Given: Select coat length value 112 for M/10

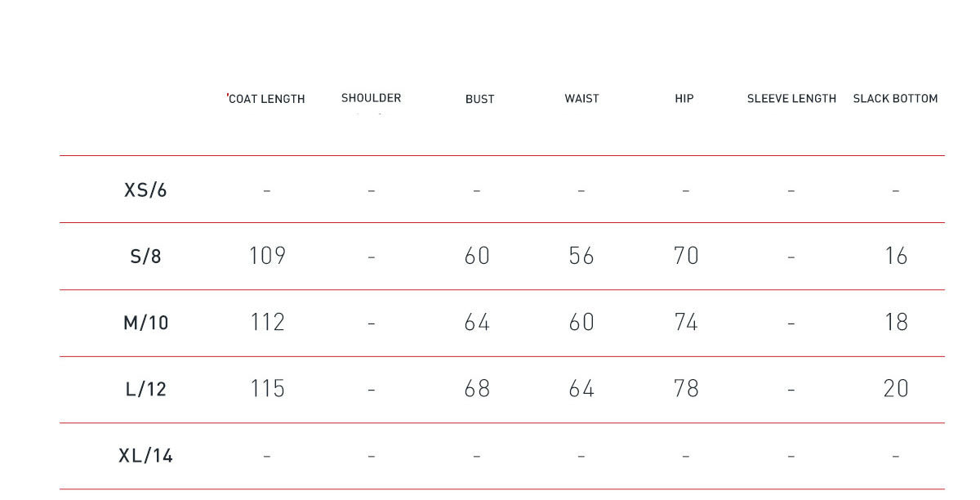Looking at the screenshot, I should pos(267,323).
